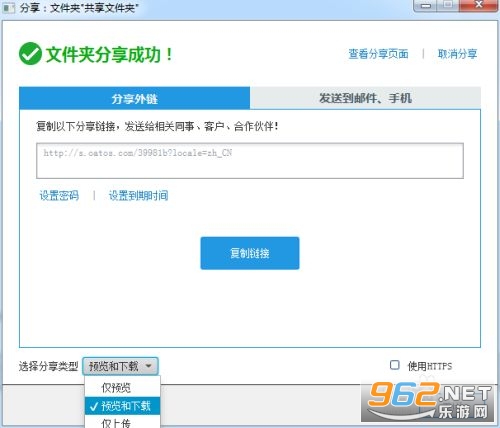
Task: Open the 预览和下载 share type dropdown
Action: [120, 366]
